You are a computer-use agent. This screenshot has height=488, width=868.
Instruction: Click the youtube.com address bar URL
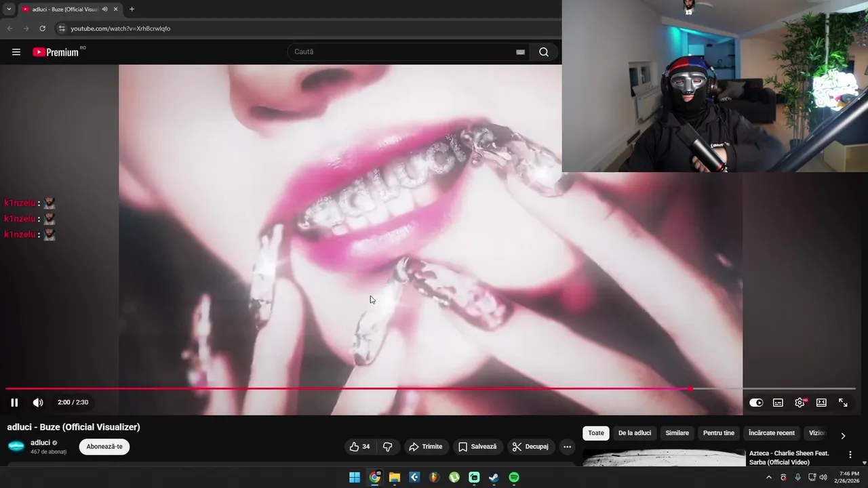tap(121, 28)
